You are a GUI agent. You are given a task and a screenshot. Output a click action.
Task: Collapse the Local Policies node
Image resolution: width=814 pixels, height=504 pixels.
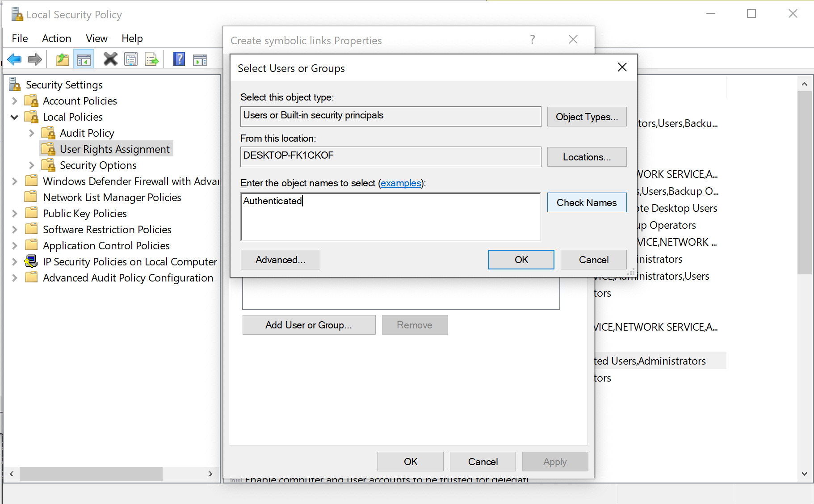coord(14,117)
